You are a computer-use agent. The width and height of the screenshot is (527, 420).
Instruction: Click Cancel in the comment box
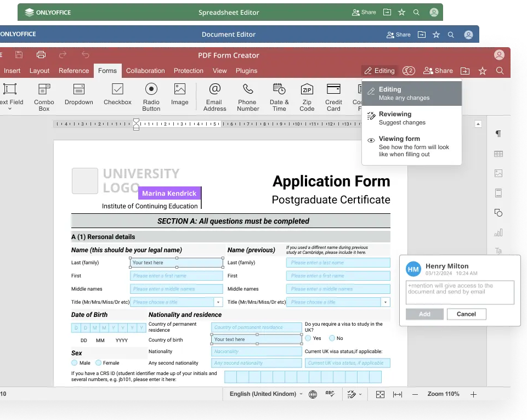click(x=466, y=314)
